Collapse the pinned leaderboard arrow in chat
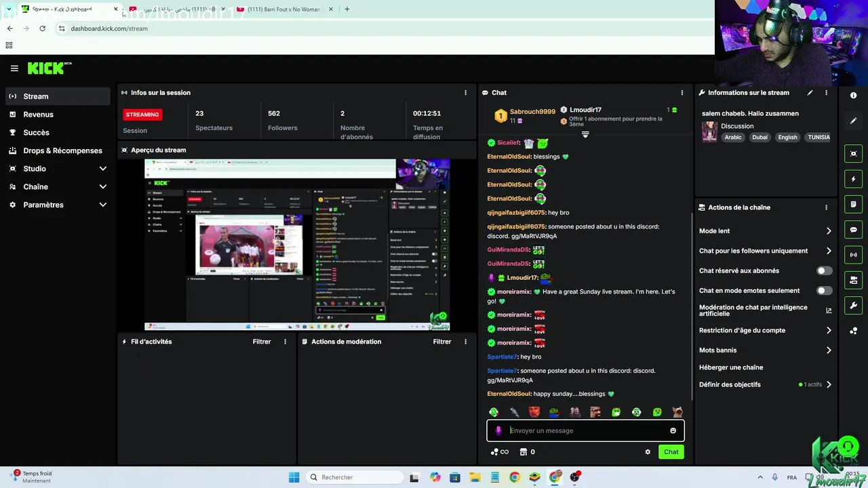Screen dimensions: 868x488 point(585,134)
